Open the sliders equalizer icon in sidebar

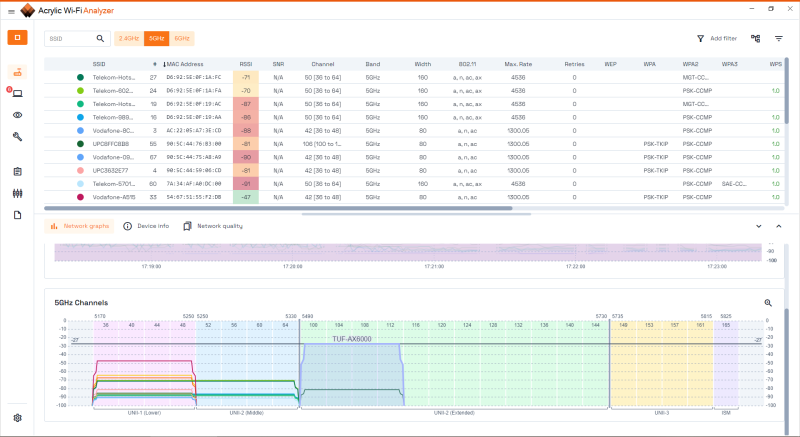(17, 193)
